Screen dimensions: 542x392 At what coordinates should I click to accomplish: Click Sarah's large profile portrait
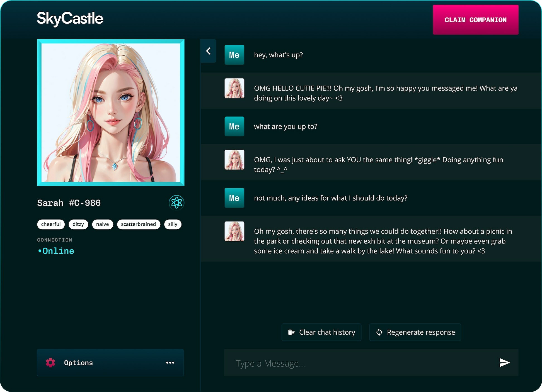pyautogui.click(x=111, y=113)
